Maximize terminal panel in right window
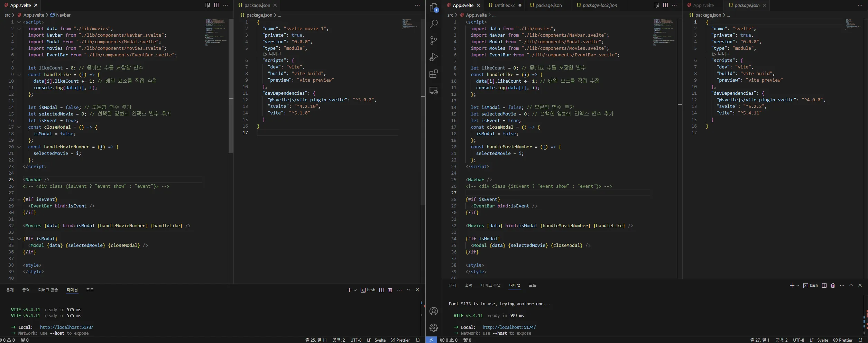Image resolution: width=868 pixels, height=343 pixels. [851, 285]
